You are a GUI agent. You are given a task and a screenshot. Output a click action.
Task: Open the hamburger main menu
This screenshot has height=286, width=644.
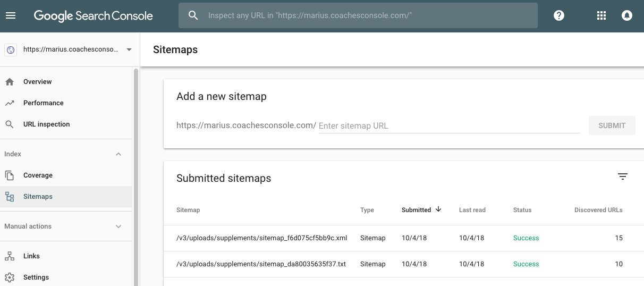click(x=11, y=16)
